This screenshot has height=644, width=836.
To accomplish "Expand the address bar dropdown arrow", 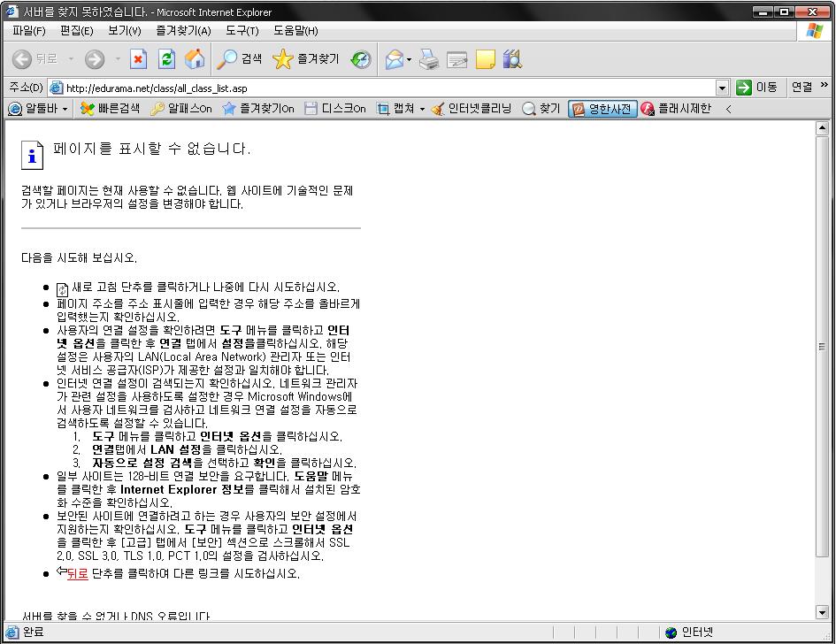I will point(722,88).
